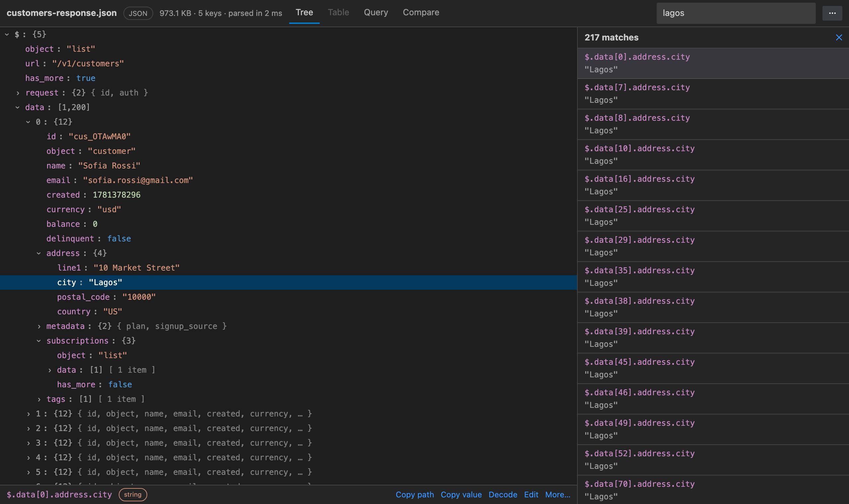This screenshot has height=504, width=849.
Task: Select the created 1781378296 row
Action: 289,195
